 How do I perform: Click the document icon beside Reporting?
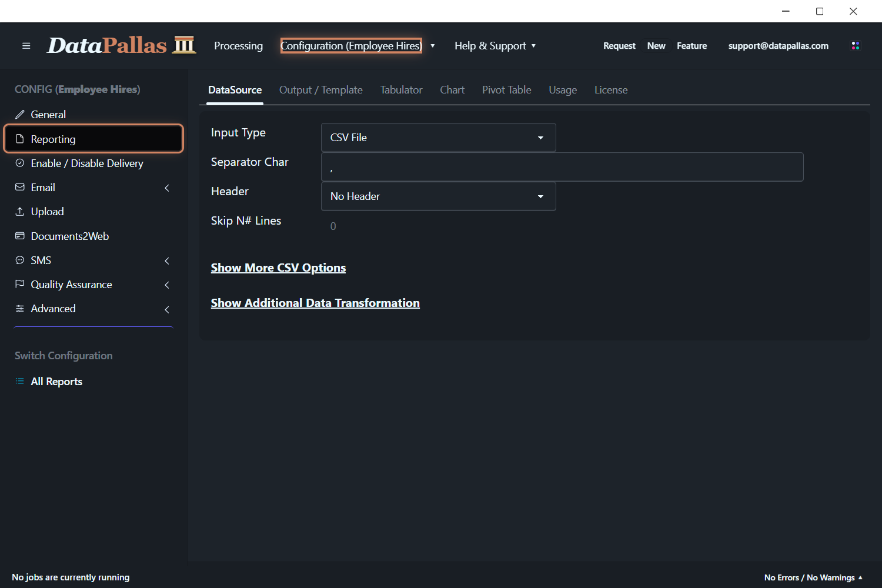coord(20,139)
